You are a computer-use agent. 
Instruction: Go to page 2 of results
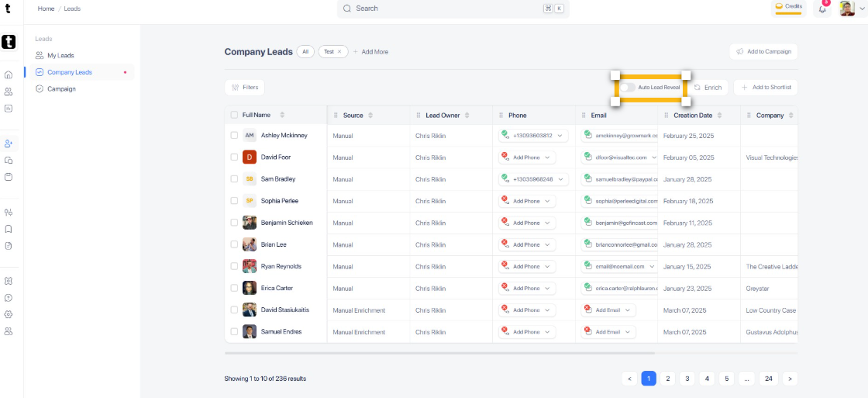point(667,379)
